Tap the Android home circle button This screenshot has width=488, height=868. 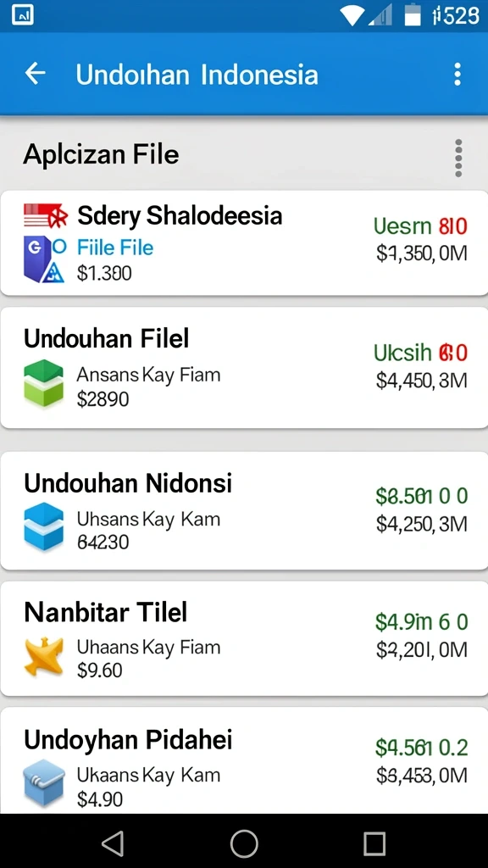point(244,843)
